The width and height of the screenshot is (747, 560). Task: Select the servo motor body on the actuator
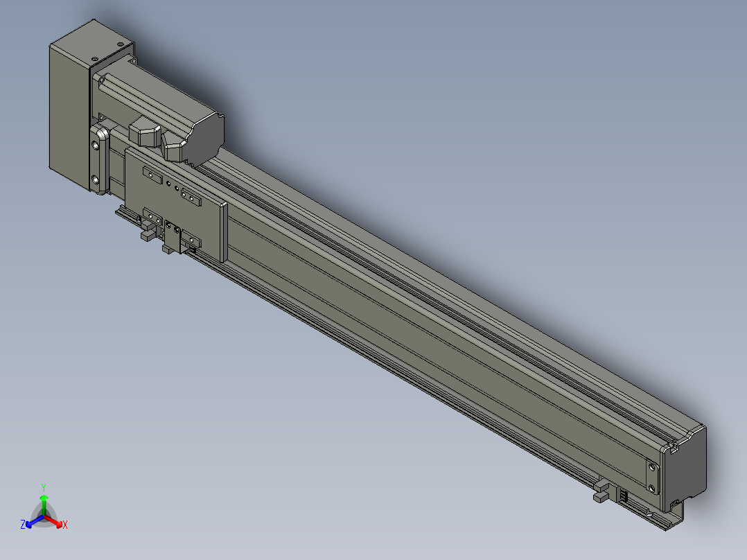pos(159,112)
